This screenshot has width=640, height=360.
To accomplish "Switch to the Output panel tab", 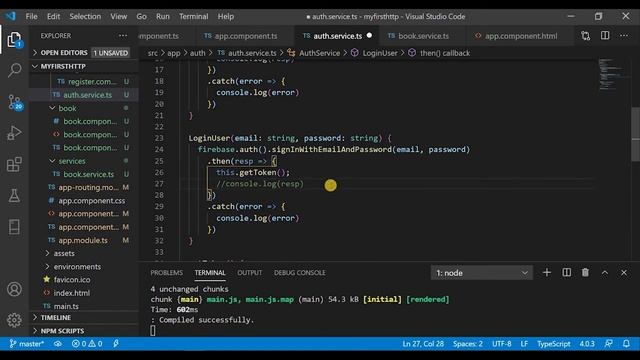I will pyautogui.click(x=249, y=273).
